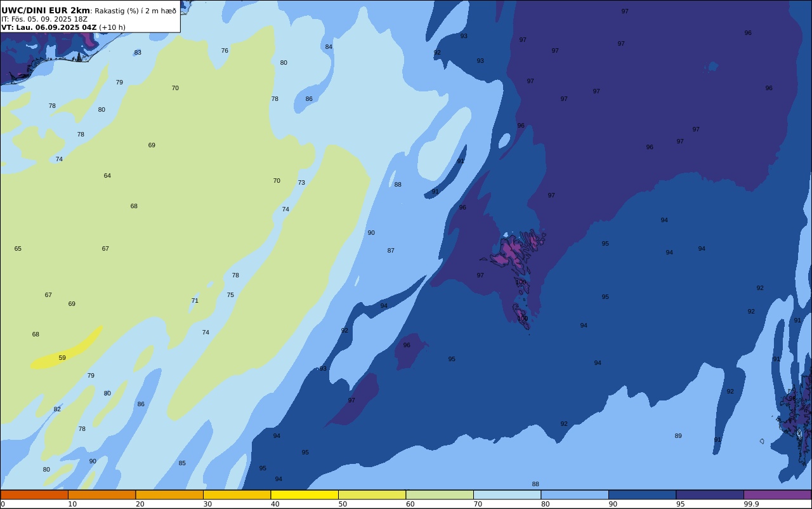Screen dimensions: 812x509
Task: Click the 50–60 yellow-green legend segment
Action: click(x=372, y=494)
